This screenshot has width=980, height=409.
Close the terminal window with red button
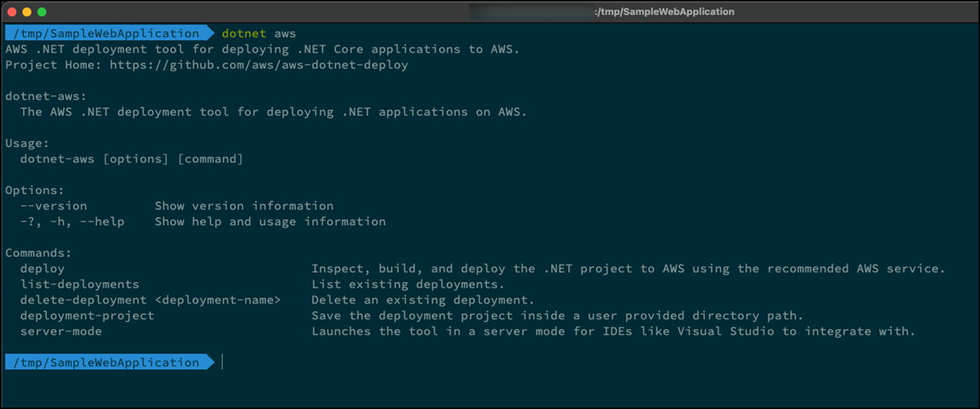click(12, 12)
